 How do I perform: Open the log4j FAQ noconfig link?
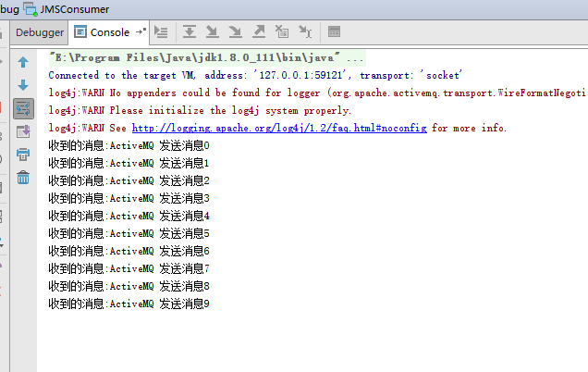point(279,128)
